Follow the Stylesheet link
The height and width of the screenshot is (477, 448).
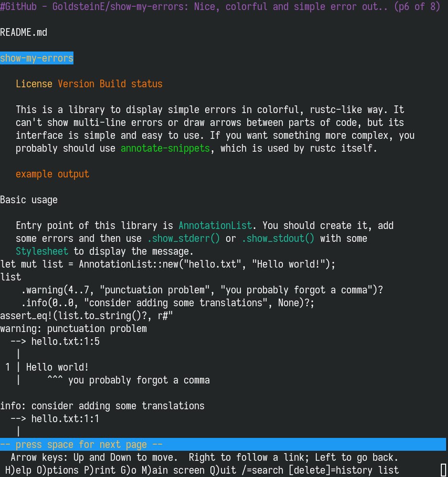point(42,251)
